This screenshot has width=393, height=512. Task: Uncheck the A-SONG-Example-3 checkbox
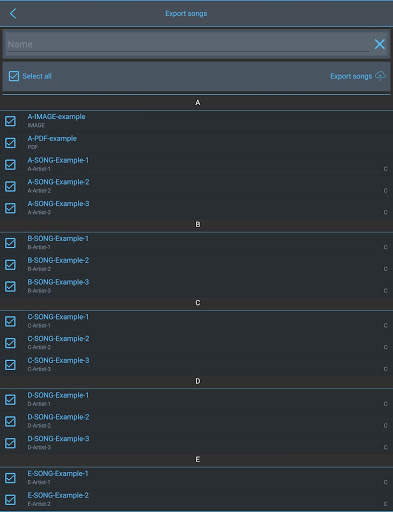coord(10,208)
